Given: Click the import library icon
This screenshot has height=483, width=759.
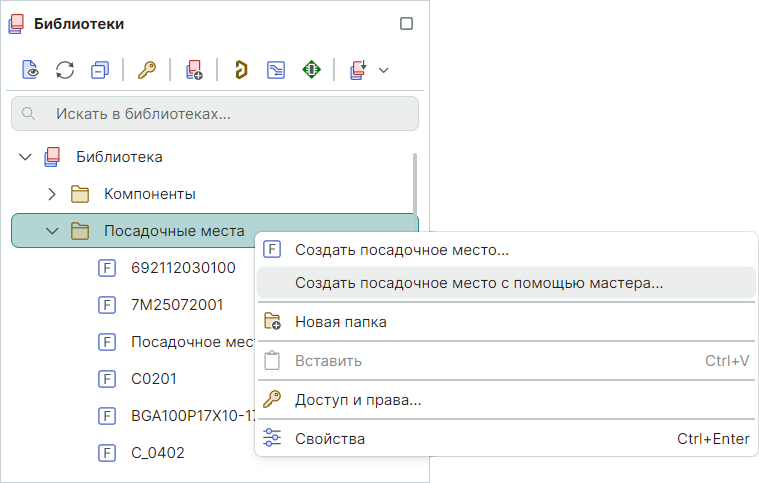Looking at the screenshot, I should [x=358, y=70].
